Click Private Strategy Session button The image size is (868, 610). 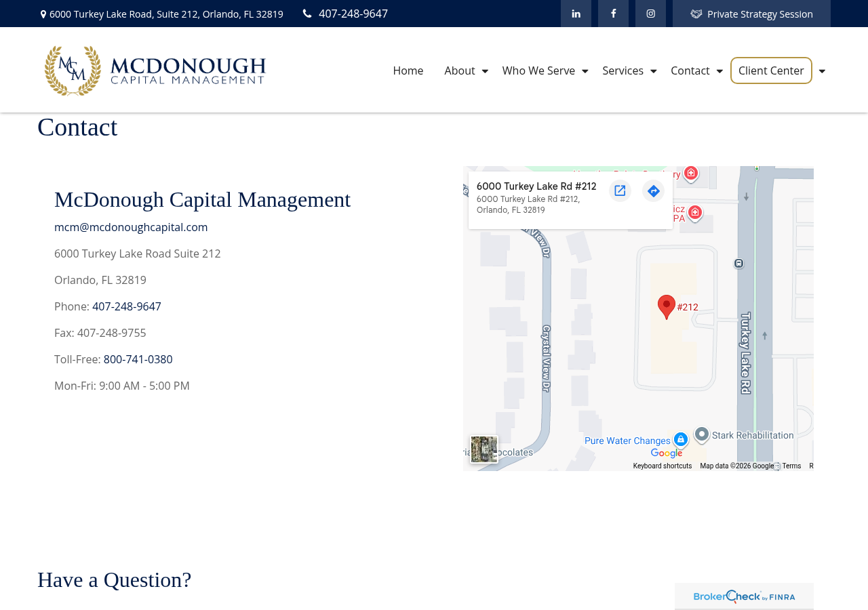click(x=751, y=14)
